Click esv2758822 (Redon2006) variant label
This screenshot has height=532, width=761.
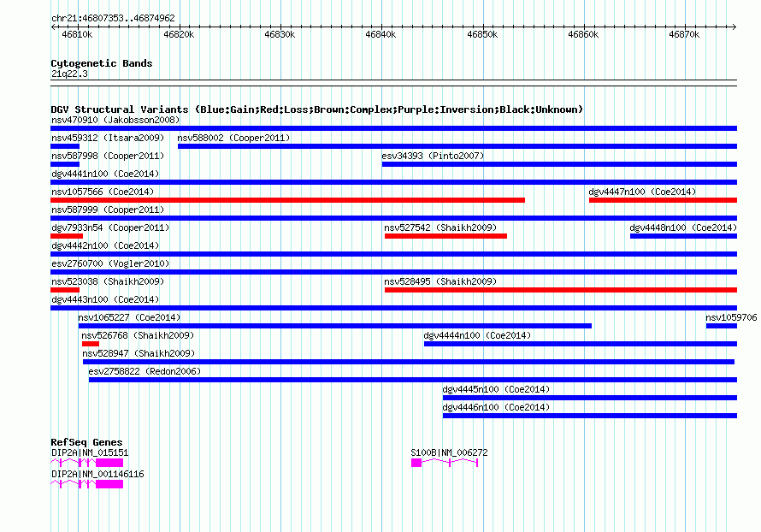coord(145,371)
